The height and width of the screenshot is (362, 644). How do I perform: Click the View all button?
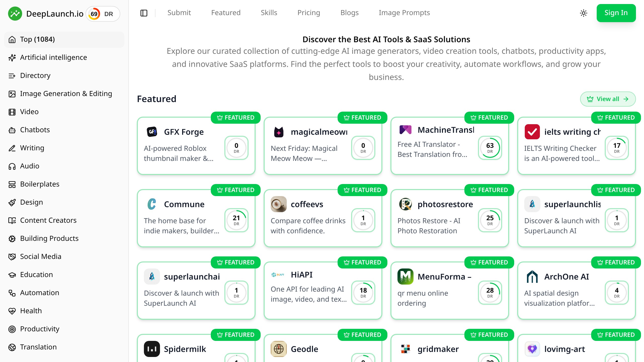coord(608,99)
